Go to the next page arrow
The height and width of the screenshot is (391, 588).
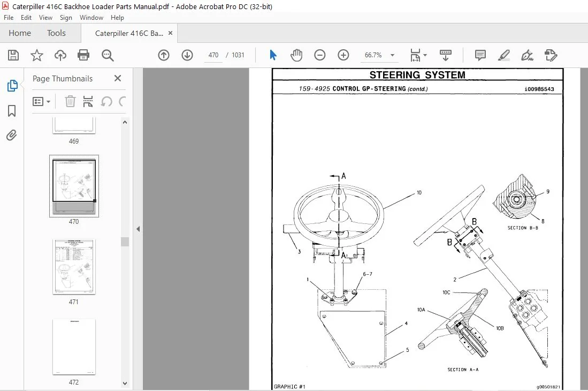pos(187,55)
